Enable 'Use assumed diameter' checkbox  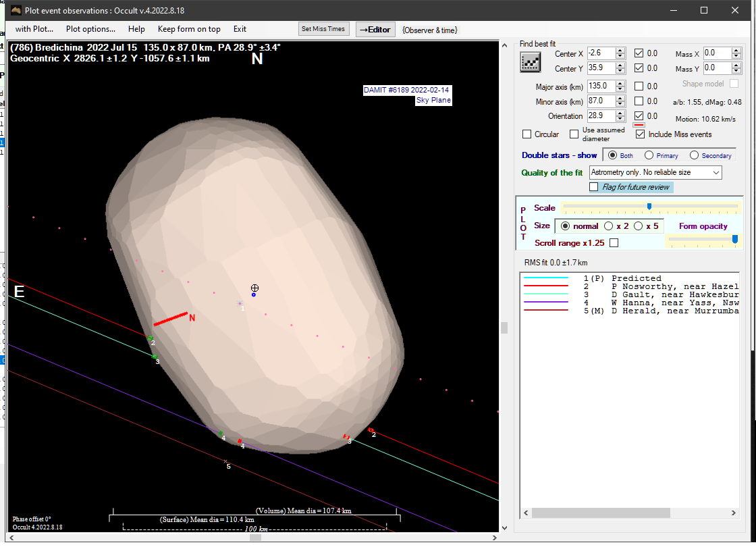[574, 134]
